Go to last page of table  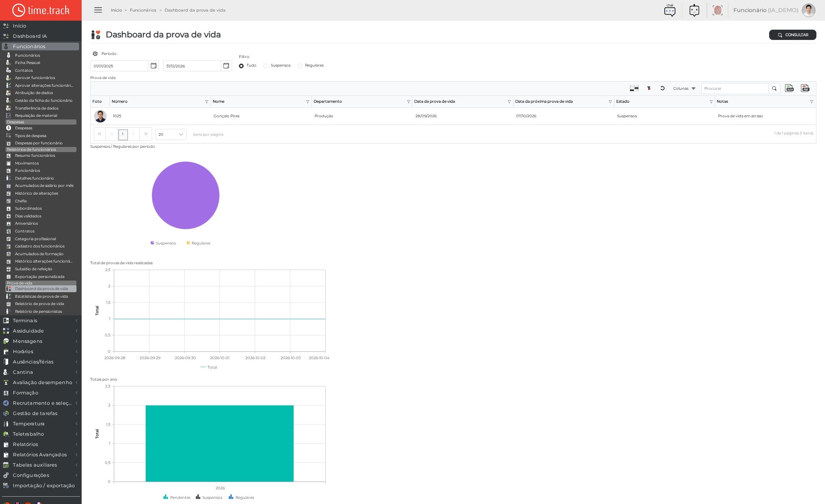[x=146, y=134]
